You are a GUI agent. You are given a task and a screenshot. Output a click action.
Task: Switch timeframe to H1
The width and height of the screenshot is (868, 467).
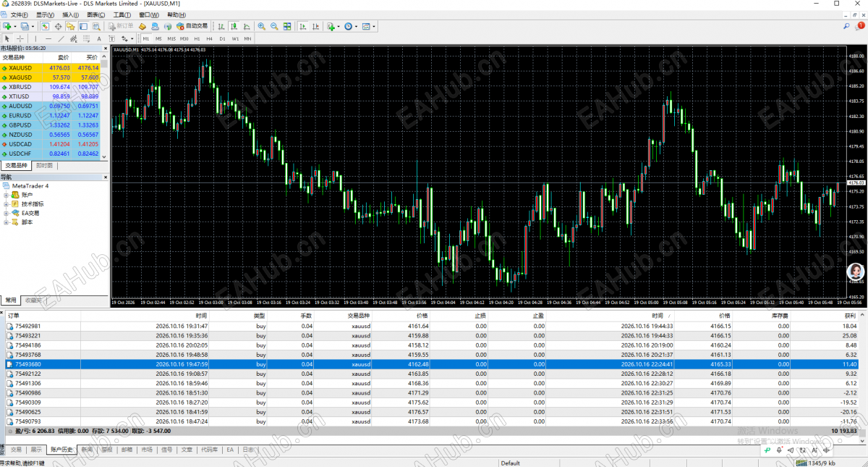[197, 38]
